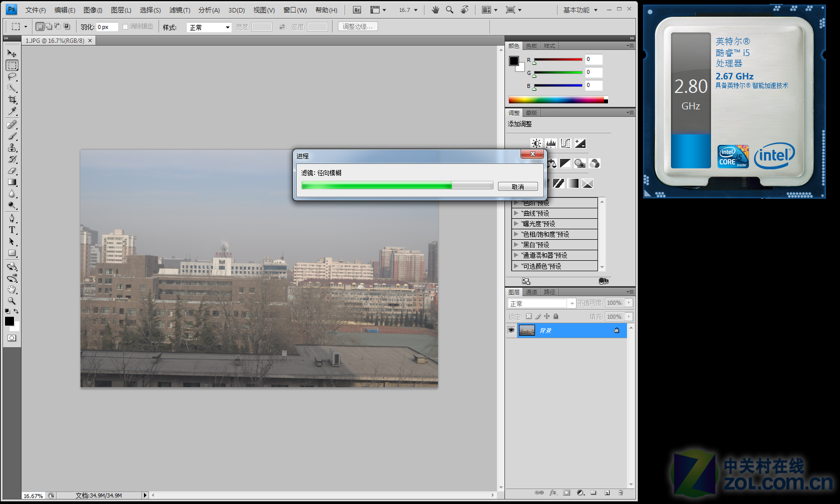The height and width of the screenshot is (504, 840).
Task: Expand the "曲线"预设 presets
Action: (516, 213)
